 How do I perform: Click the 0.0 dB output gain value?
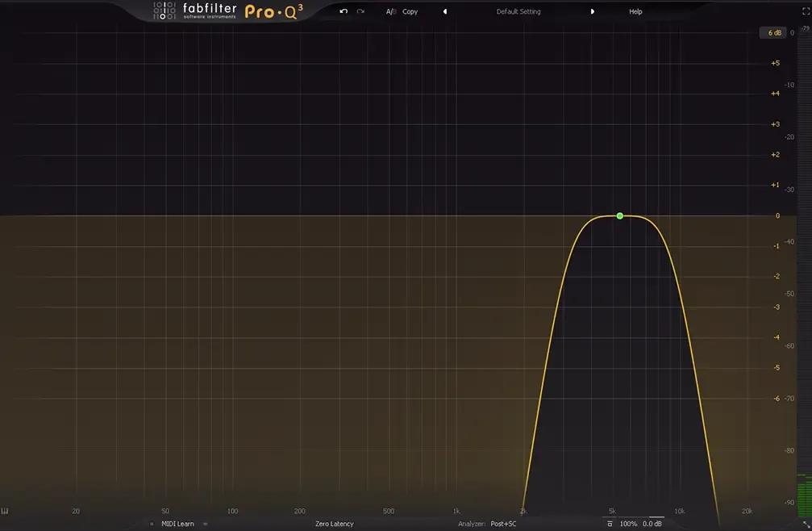pos(652,524)
